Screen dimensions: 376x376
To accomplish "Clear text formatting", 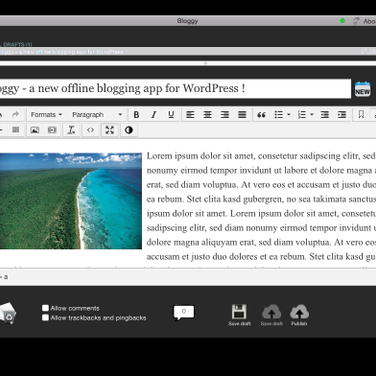I will (x=71, y=130).
